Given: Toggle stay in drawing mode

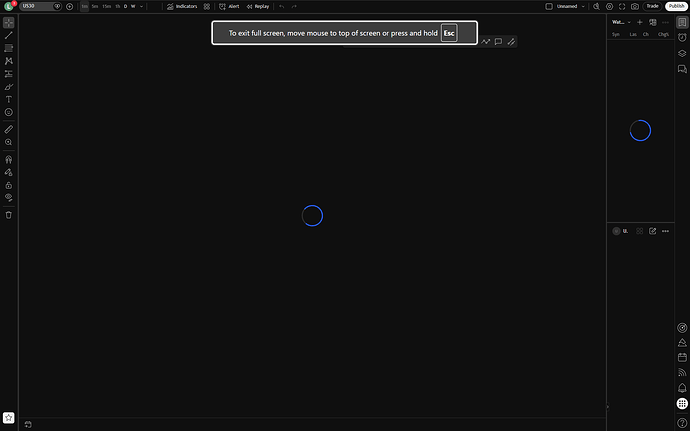Looking at the screenshot, I should click(8, 172).
